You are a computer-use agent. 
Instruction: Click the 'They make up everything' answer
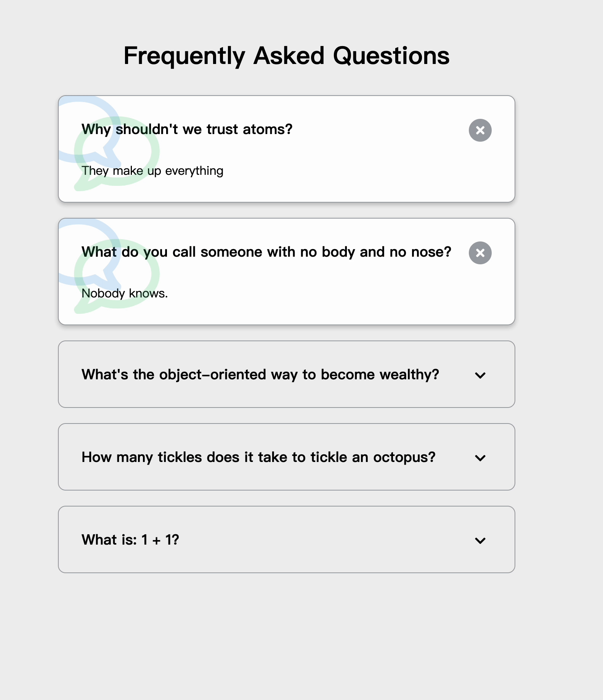coord(152,171)
